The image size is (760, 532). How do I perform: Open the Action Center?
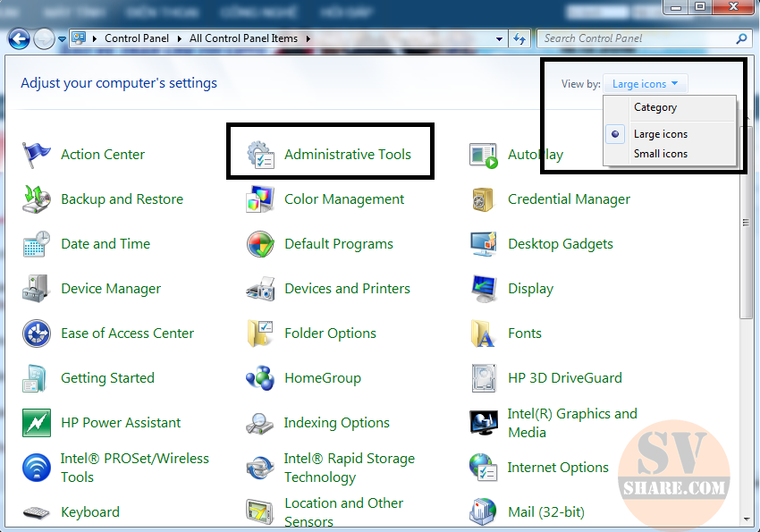(102, 154)
